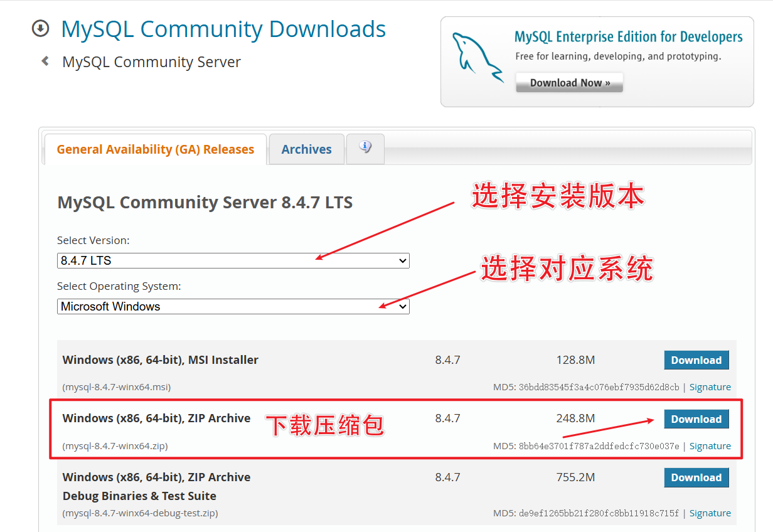Click the (mysql-8.4.7-winx64.zip) file name

point(115,446)
